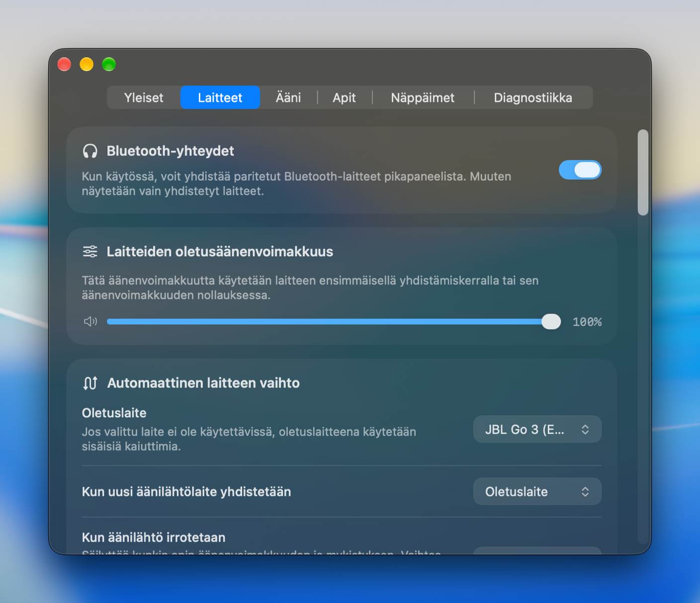The height and width of the screenshot is (603, 700).
Task: Toggle the Bluetooth-yhteydet switch
Action: pos(580,170)
